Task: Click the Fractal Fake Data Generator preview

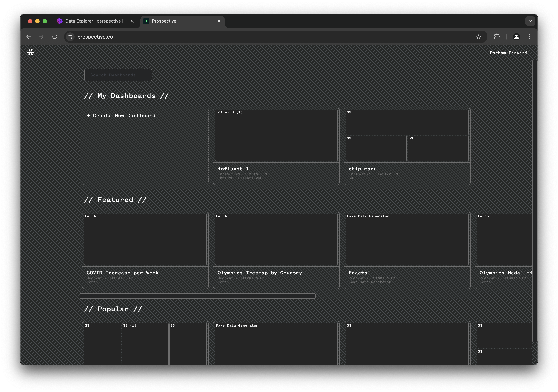Action: [407, 239]
